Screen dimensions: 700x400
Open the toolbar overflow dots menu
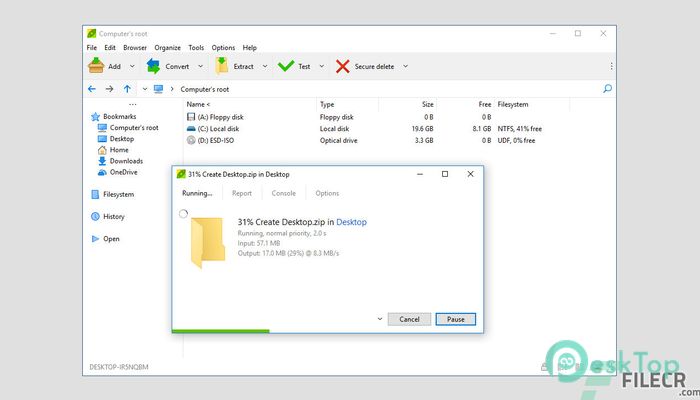coord(611,66)
